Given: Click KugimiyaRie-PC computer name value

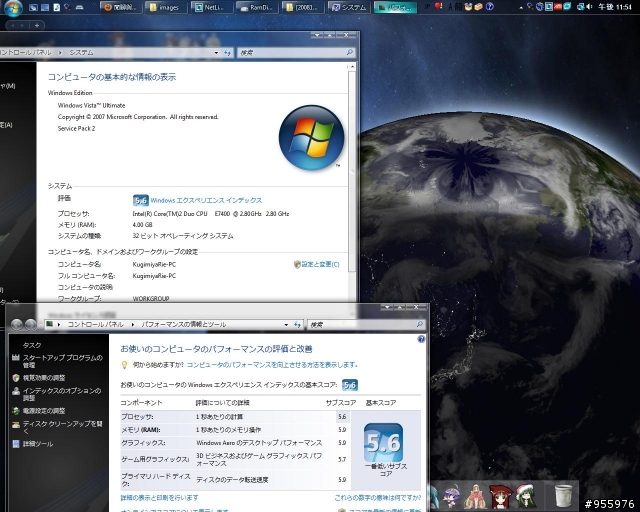Looking at the screenshot, I should tap(154, 264).
